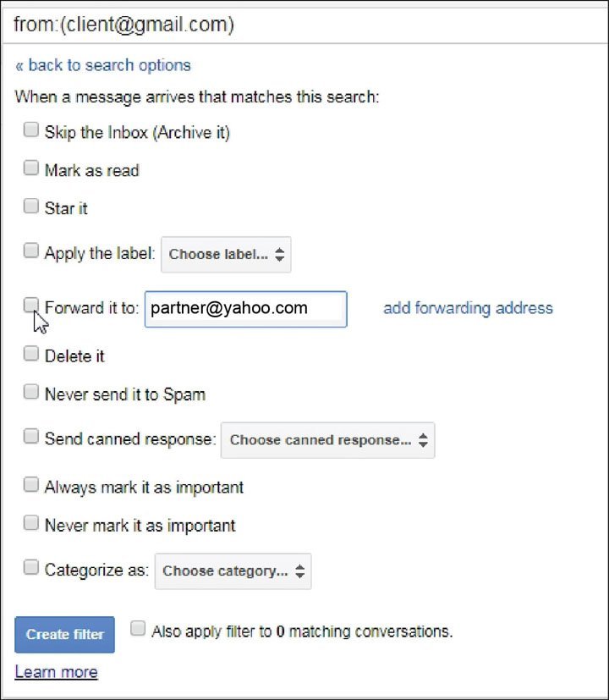The width and height of the screenshot is (609, 700).
Task: Open the Learn more link
Action: pos(56,672)
